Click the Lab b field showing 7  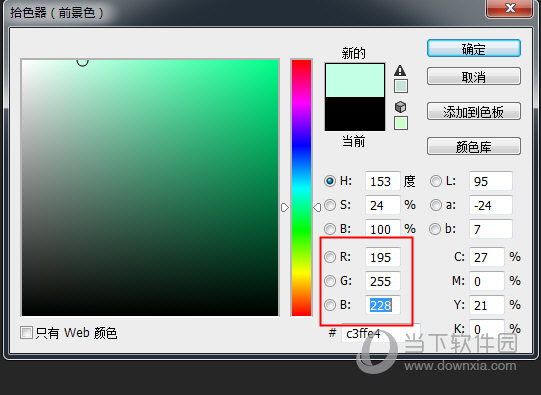click(x=491, y=229)
